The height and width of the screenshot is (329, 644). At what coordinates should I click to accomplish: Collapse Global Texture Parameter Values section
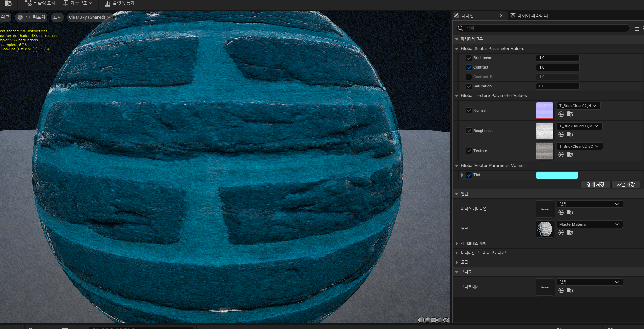click(457, 96)
